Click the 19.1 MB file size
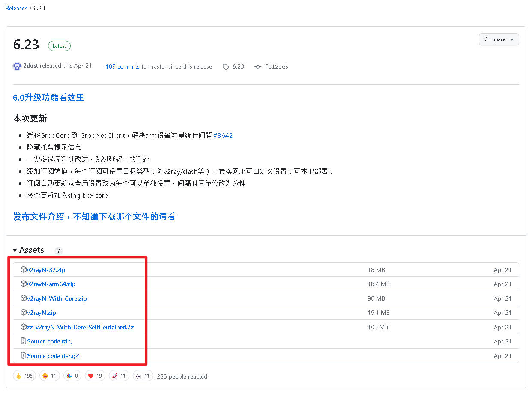This screenshot has height=394, width=532. tap(379, 313)
